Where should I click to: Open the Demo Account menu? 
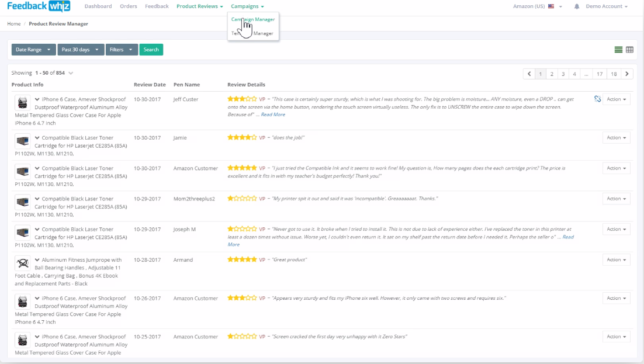(607, 6)
